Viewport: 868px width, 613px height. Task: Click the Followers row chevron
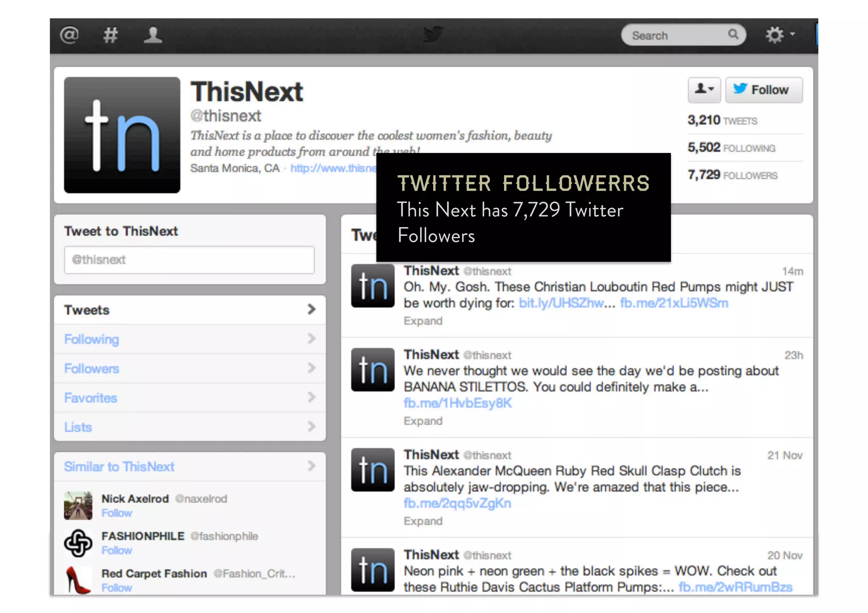[312, 368]
